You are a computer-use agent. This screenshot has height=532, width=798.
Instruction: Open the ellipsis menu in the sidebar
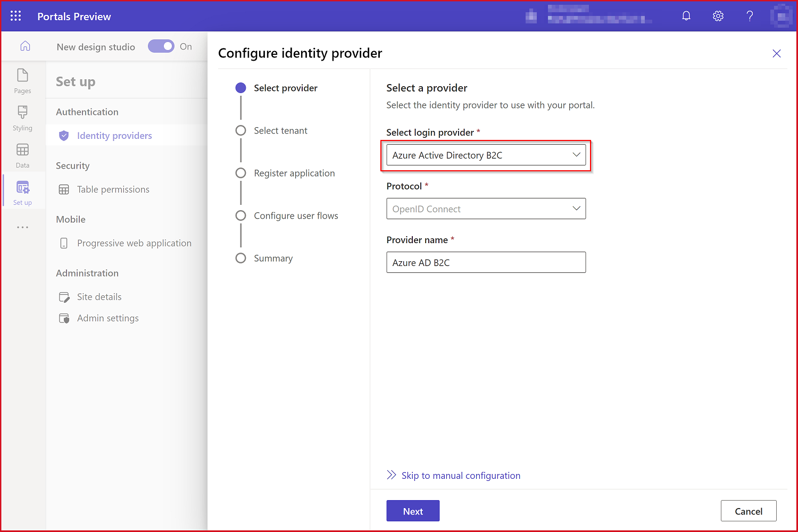coord(22,227)
